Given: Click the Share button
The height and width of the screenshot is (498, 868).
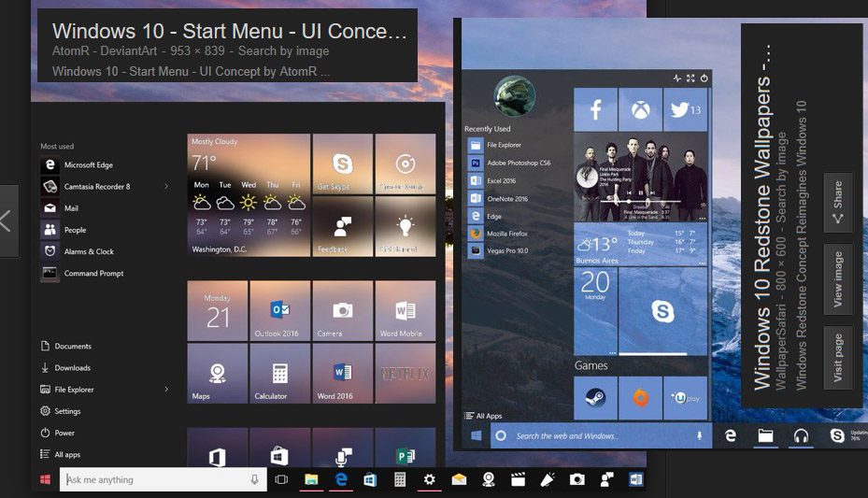Looking at the screenshot, I should coord(838,202).
